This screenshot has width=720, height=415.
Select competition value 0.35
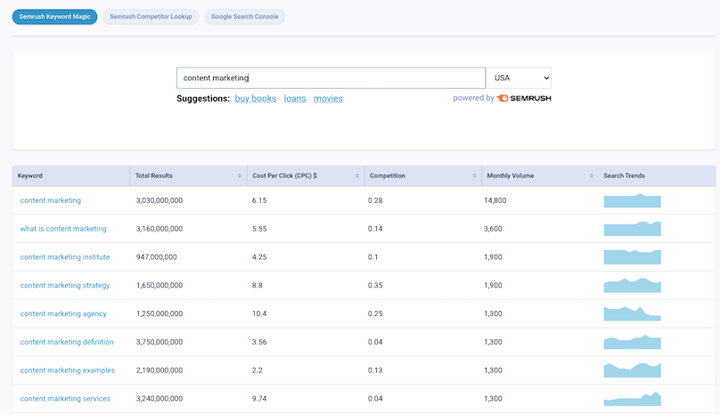coord(375,286)
